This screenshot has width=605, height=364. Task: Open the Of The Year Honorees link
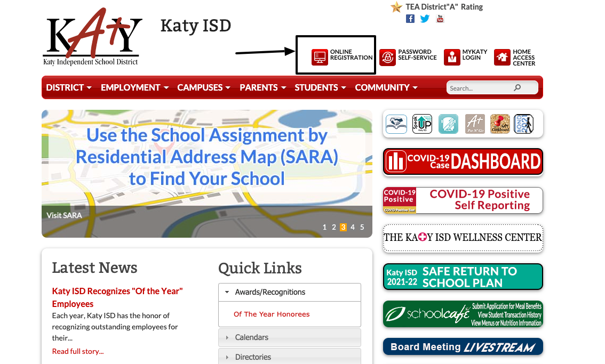(272, 314)
